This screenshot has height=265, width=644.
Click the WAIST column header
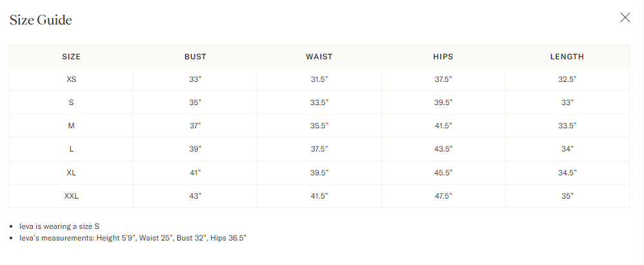(319, 57)
